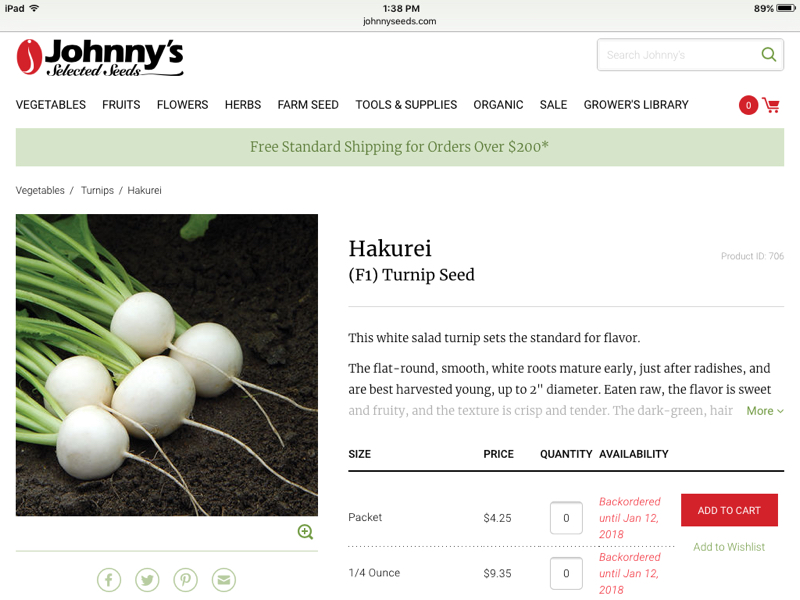Select the 1/4 Ounce quantity box
This screenshot has height=600, width=800.
(x=566, y=573)
